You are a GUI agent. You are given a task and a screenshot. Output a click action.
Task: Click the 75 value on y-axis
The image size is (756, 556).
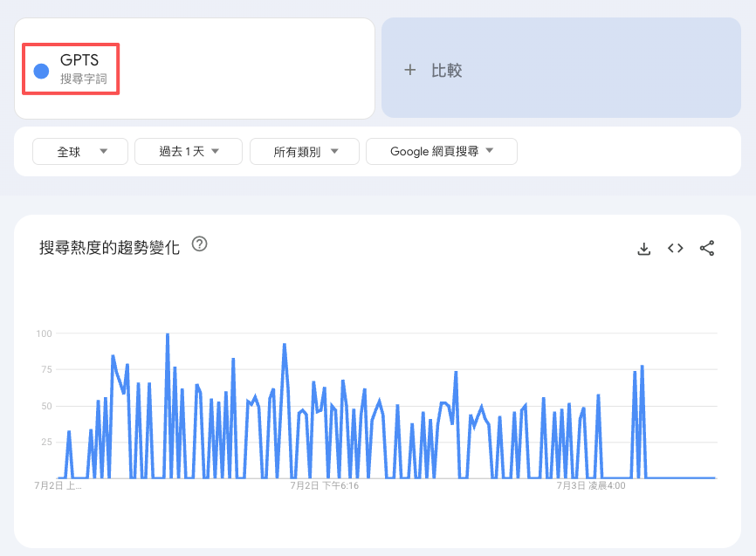(x=46, y=369)
